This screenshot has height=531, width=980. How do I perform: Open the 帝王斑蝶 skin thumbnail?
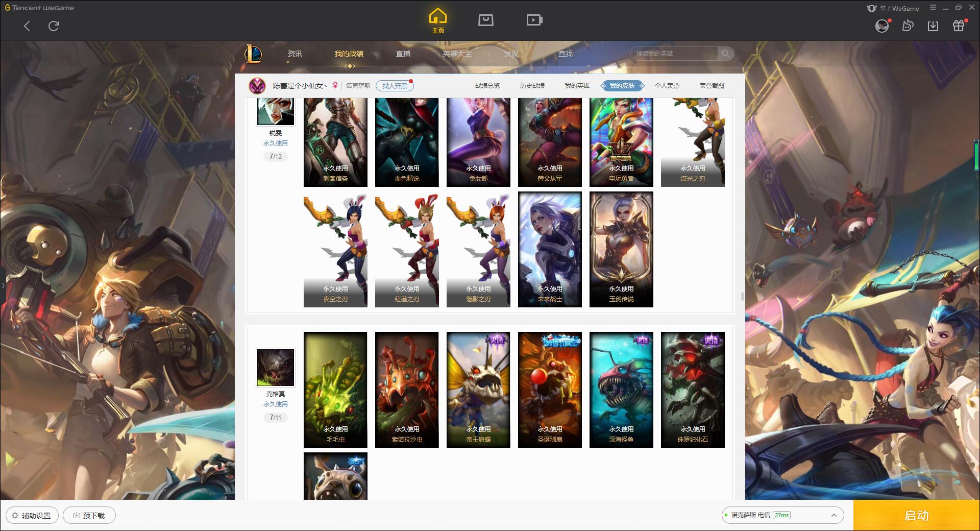(x=478, y=390)
